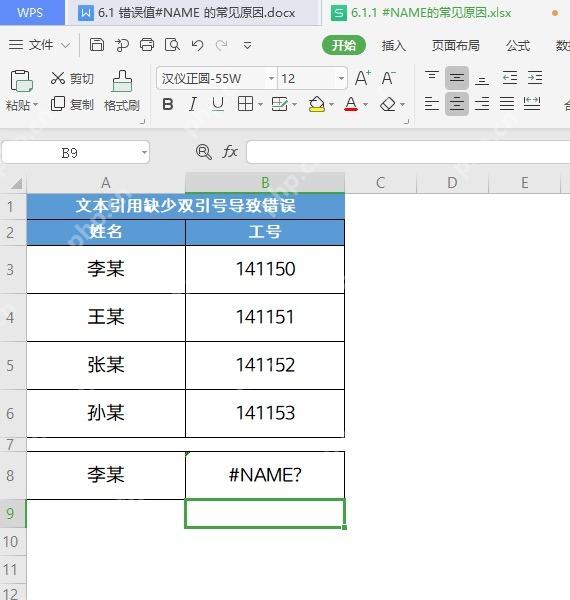Select column B header

click(265, 183)
